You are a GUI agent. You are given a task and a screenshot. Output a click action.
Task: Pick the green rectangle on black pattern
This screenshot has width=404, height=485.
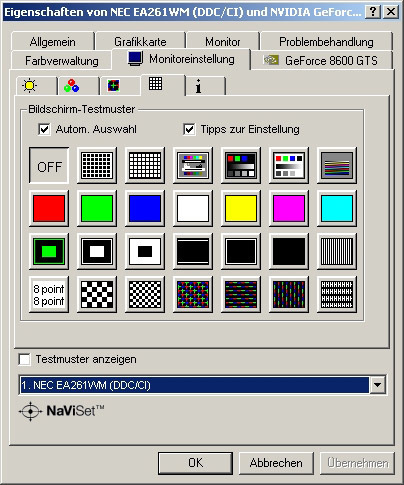pos(49,251)
